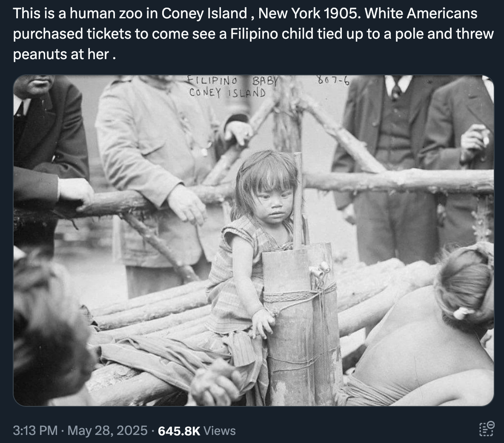This screenshot has width=504, height=443.
Task: Click the word Views in tweet footer
Action: tap(220, 431)
